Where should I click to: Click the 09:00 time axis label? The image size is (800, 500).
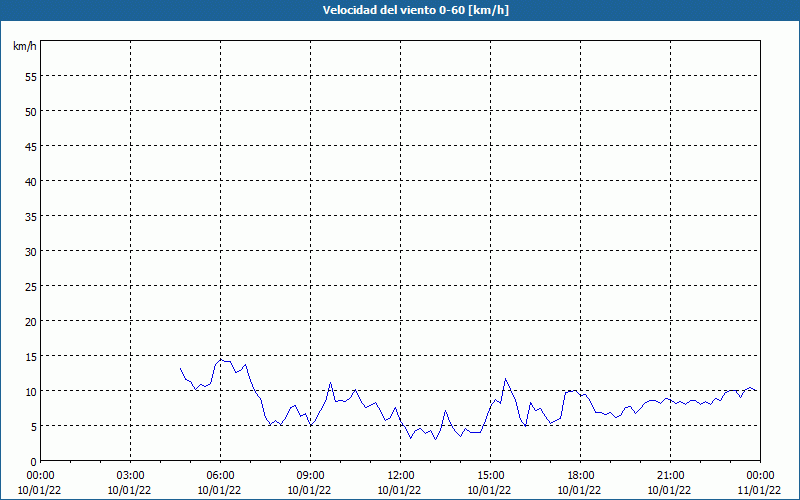310,476
